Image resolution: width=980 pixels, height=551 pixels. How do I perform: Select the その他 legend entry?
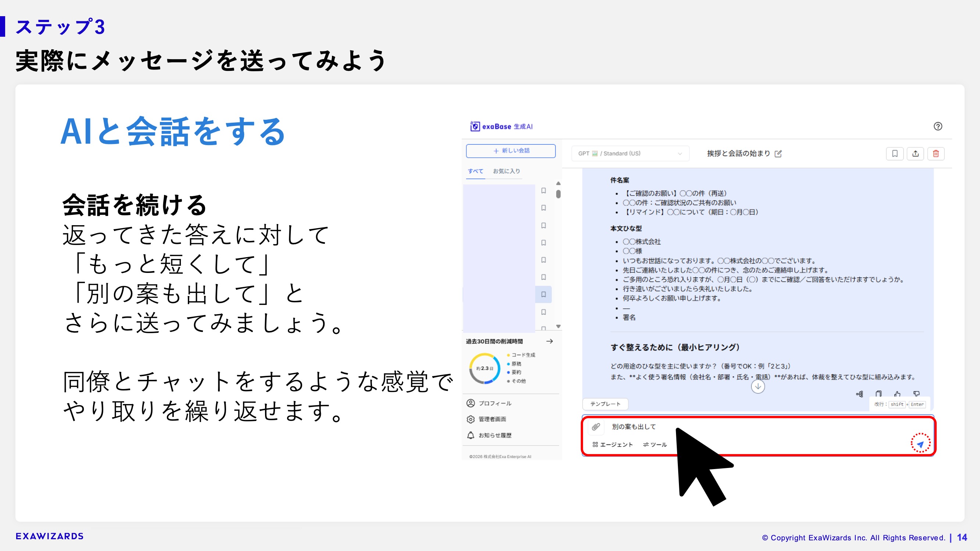pos(516,381)
